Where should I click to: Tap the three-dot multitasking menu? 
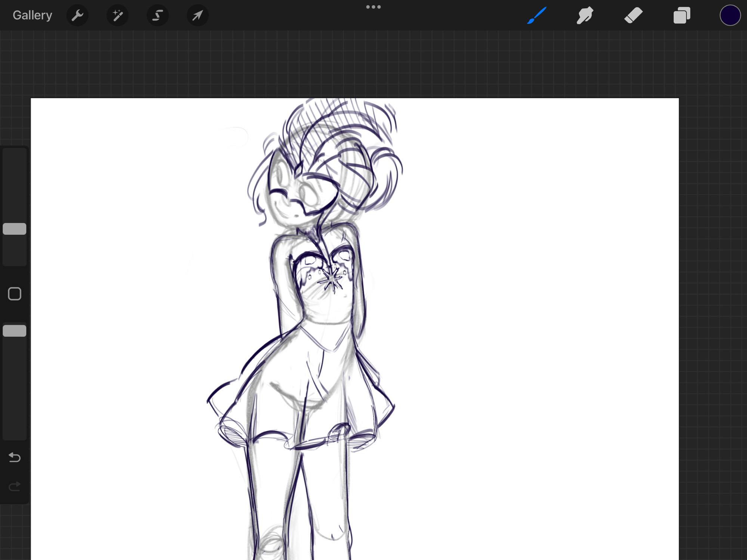[373, 7]
